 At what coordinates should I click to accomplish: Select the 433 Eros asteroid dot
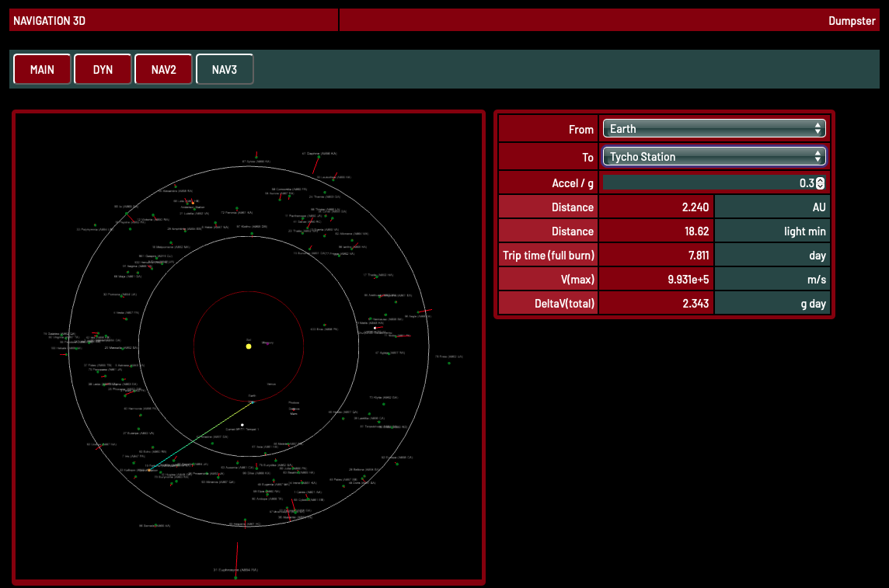click(324, 326)
